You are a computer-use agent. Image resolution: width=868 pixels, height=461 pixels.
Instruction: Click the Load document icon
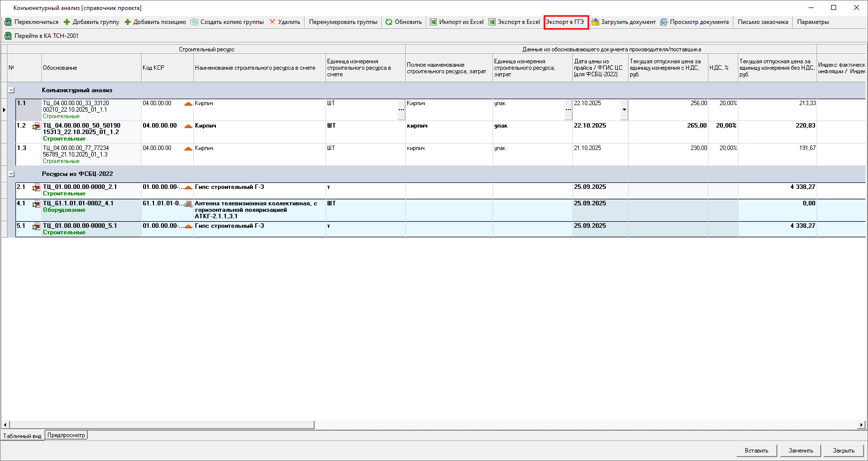595,22
